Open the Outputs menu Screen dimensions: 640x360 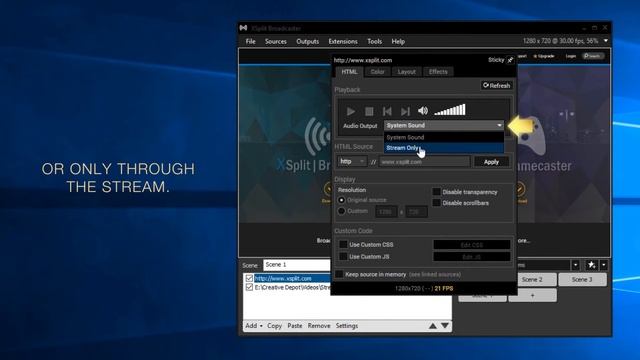(x=307, y=41)
